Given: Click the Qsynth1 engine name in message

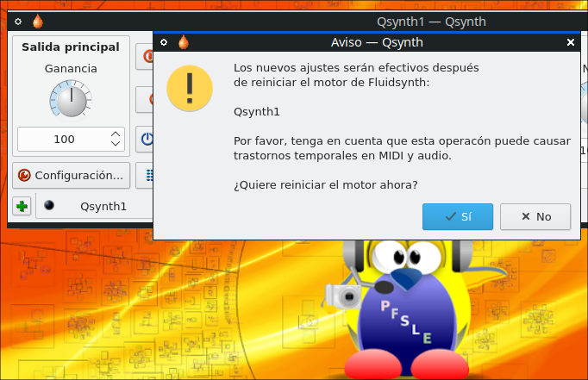Looking at the screenshot, I should 257,112.
